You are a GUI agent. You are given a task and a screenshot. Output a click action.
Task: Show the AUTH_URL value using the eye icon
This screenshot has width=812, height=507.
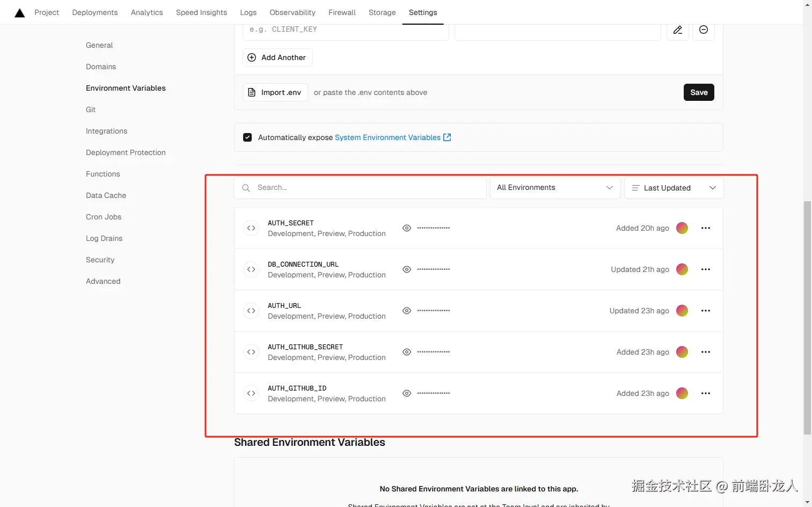point(407,311)
